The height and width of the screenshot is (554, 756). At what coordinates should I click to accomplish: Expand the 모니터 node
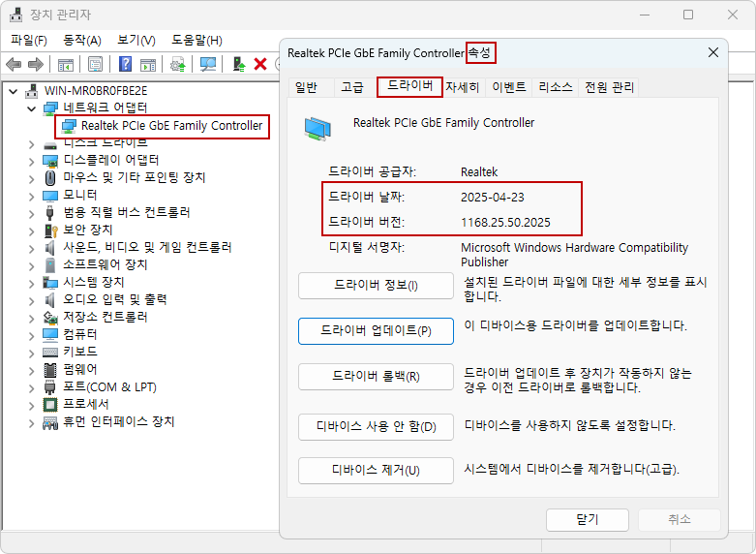point(31,196)
